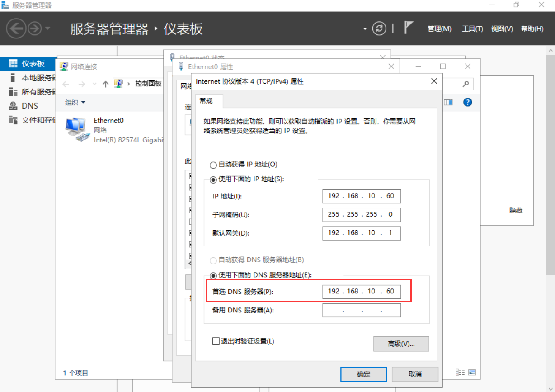Select 自动获得 IP 地址 radio button
The image size is (555, 392).
[213, 165]
